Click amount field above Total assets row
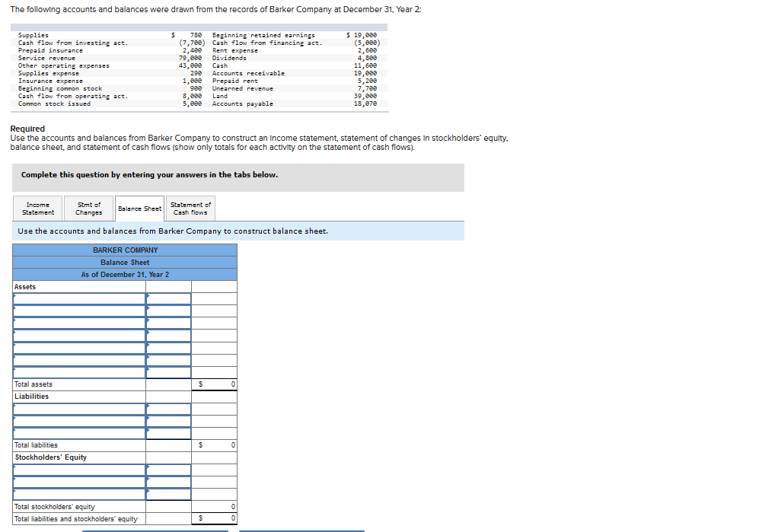Image resolution: width=762 pixels, height=532 pixels. [169, 372]
